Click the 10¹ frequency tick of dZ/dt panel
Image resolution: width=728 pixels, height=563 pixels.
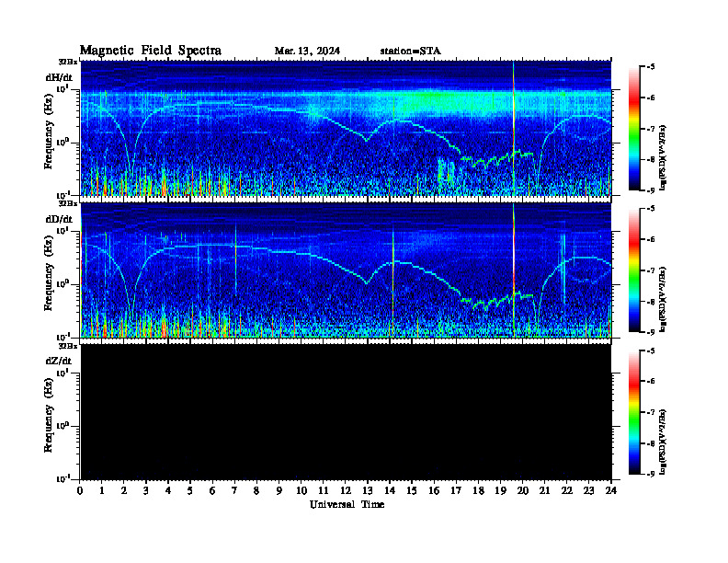63,373
